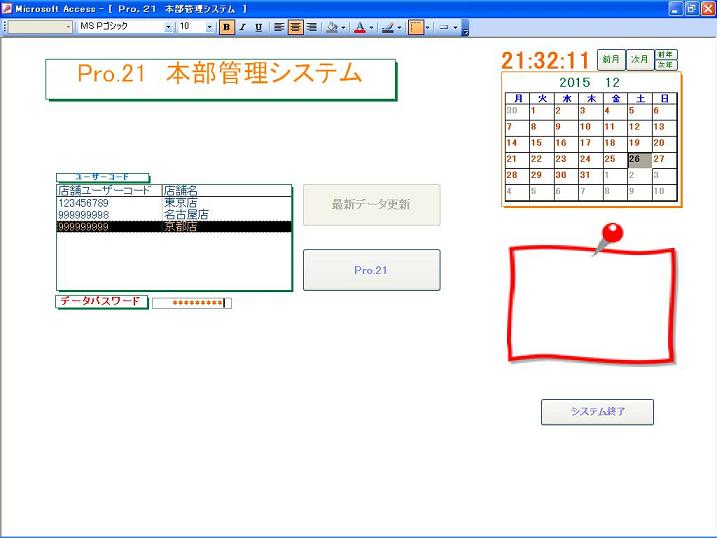Click 店舗ユーザーコード column header
Viewport: 717px width, 538px height.
pyautogui.click(x=109, y=191)
